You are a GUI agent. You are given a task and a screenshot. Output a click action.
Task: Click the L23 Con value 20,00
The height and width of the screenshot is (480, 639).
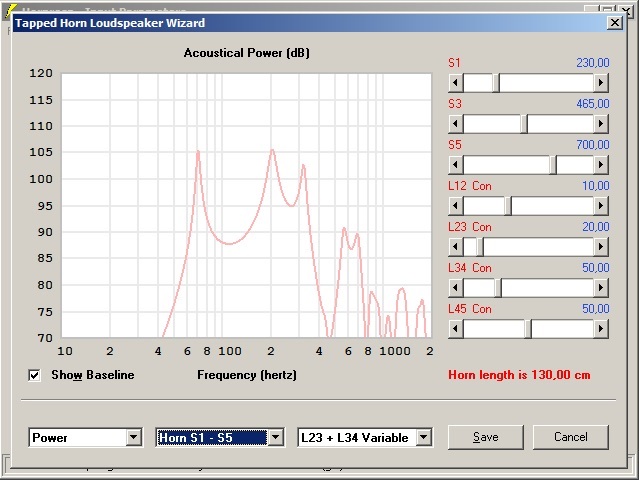click(x=595, y=227)
